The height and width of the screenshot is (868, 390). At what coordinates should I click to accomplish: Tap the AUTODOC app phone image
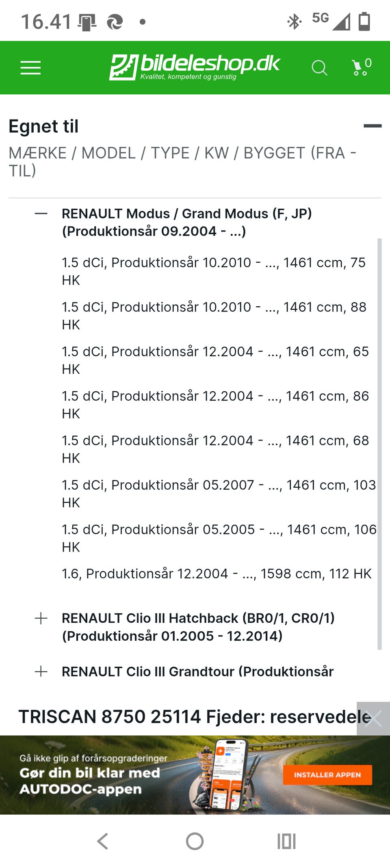tap(227, 774)
